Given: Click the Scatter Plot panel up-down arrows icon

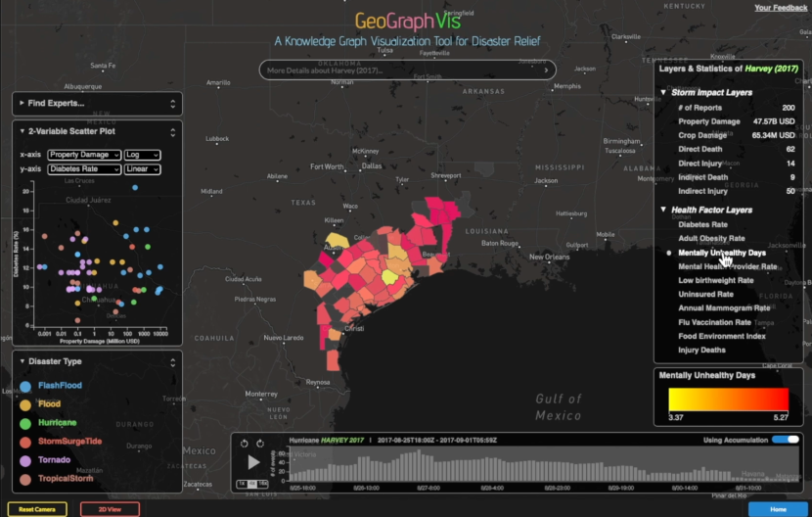Looking at the screenshot, I should [172, 132].
